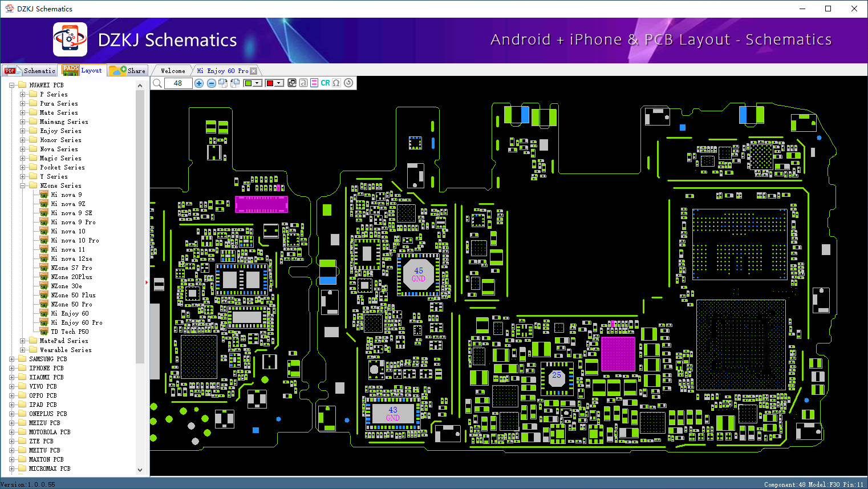Select the Magic Series folder

[x=60, y=158]
